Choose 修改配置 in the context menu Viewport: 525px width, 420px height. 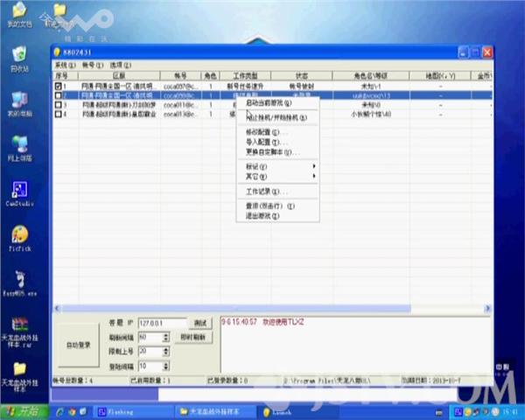(266, 132)
